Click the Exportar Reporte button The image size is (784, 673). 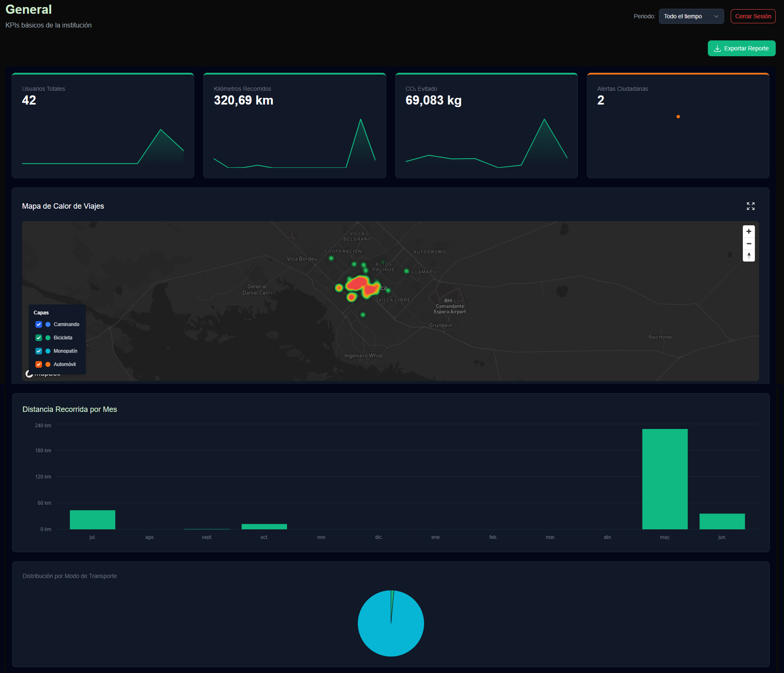tap(742, 48)
